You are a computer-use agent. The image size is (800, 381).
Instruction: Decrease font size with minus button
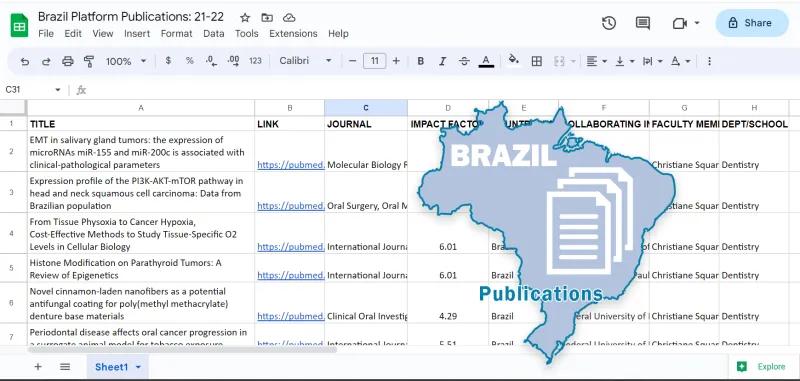coord(352,61)
